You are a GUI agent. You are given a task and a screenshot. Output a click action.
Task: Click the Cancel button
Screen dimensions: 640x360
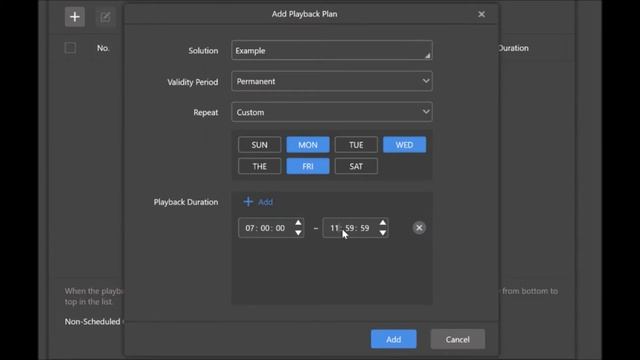click(x=458, y=339)
